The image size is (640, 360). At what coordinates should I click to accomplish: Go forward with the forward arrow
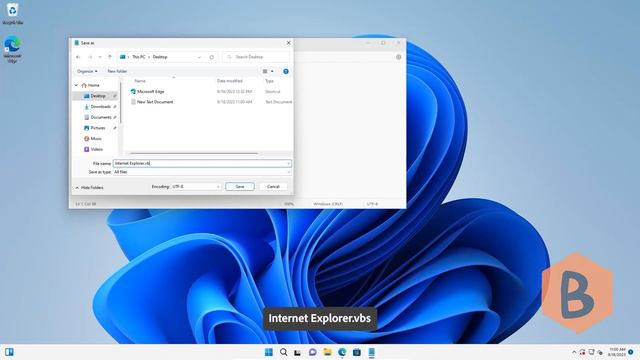(x=90, y=57)
